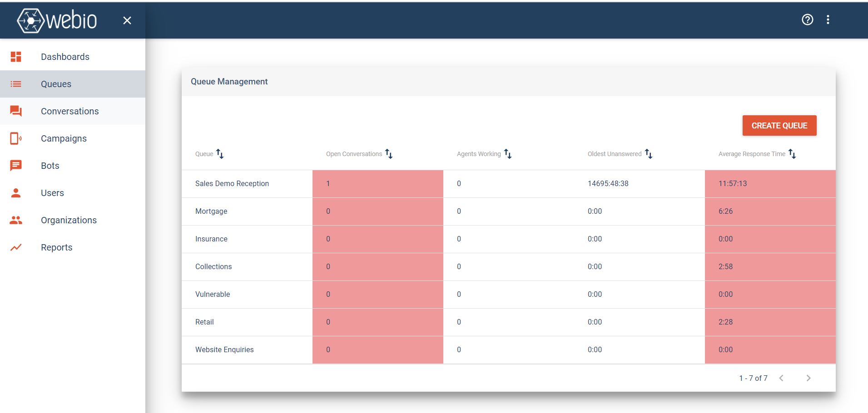This screenshot has height=413, width=868.
Task: Click the Organizations people icon
Action: click(x=16, y=220)
